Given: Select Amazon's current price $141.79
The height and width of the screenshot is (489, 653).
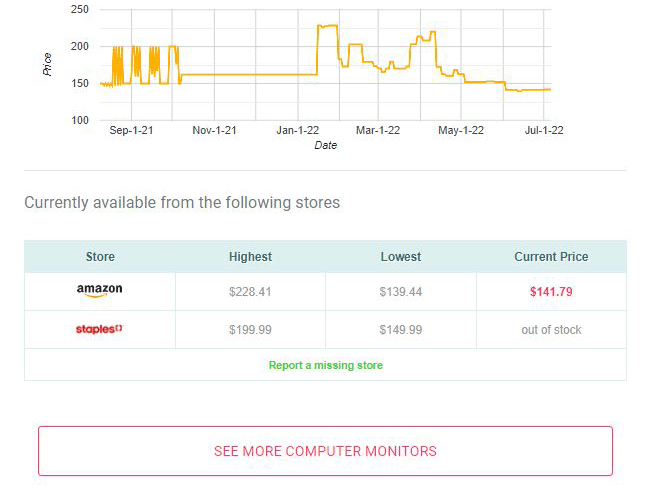Looking at the screenshot, I should 551,292.
